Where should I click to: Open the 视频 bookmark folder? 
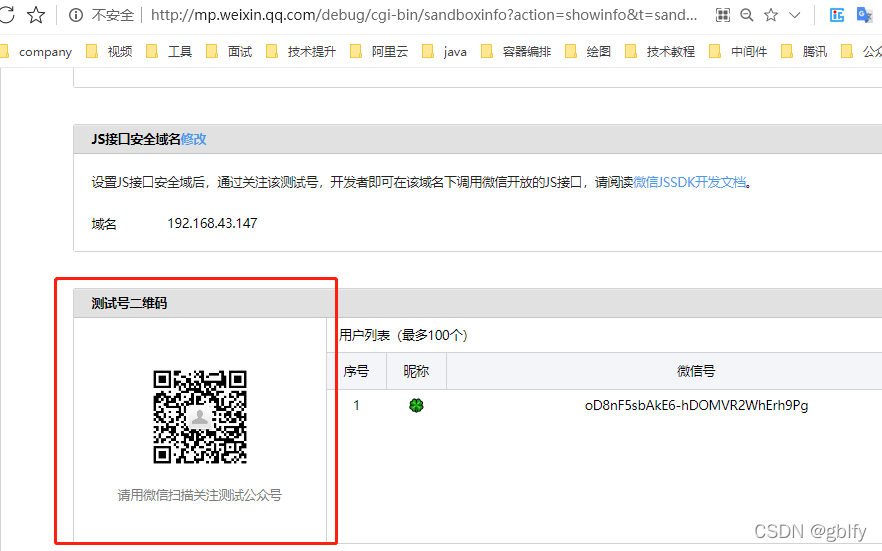click(x=110, y=52)
